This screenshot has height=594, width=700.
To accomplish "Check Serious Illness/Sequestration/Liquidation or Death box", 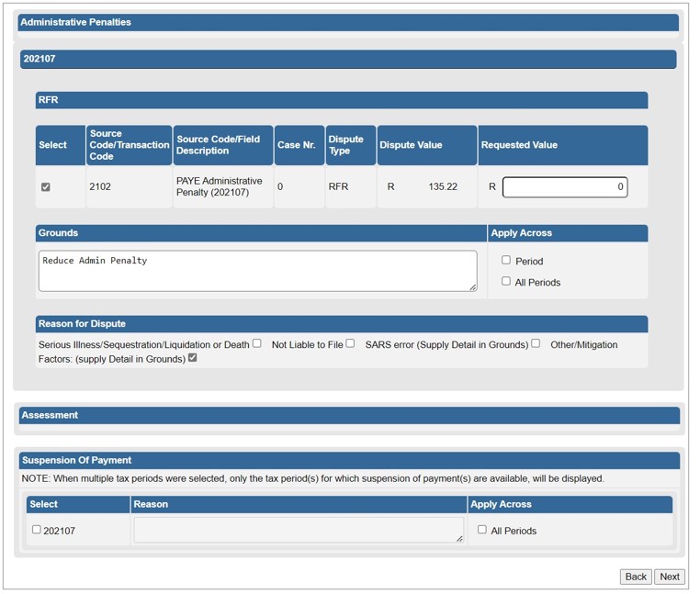I will coord(256,343).
